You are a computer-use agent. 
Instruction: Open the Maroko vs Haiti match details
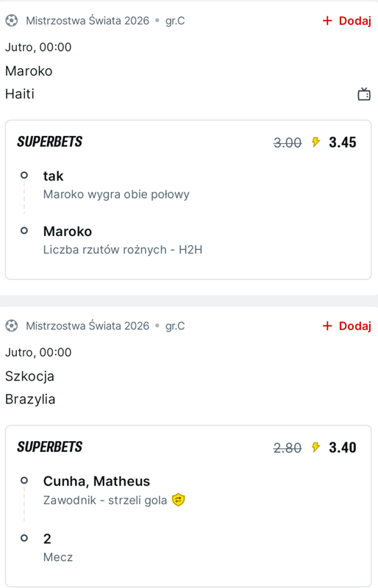tap(29, 82)
